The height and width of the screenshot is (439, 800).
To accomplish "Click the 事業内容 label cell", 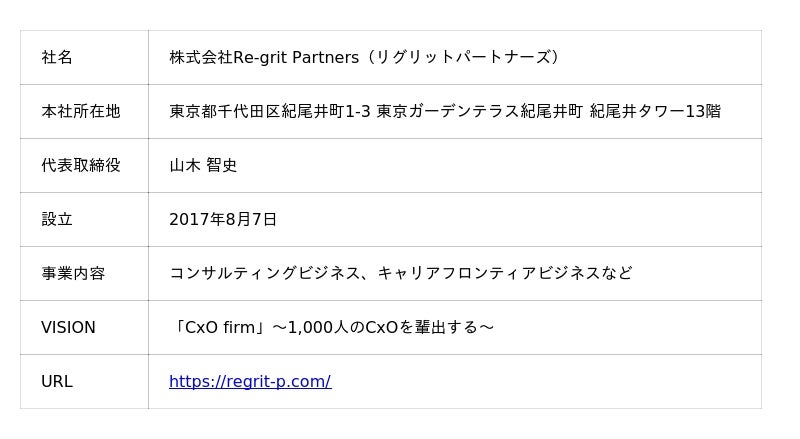I will tap(73, 273).
